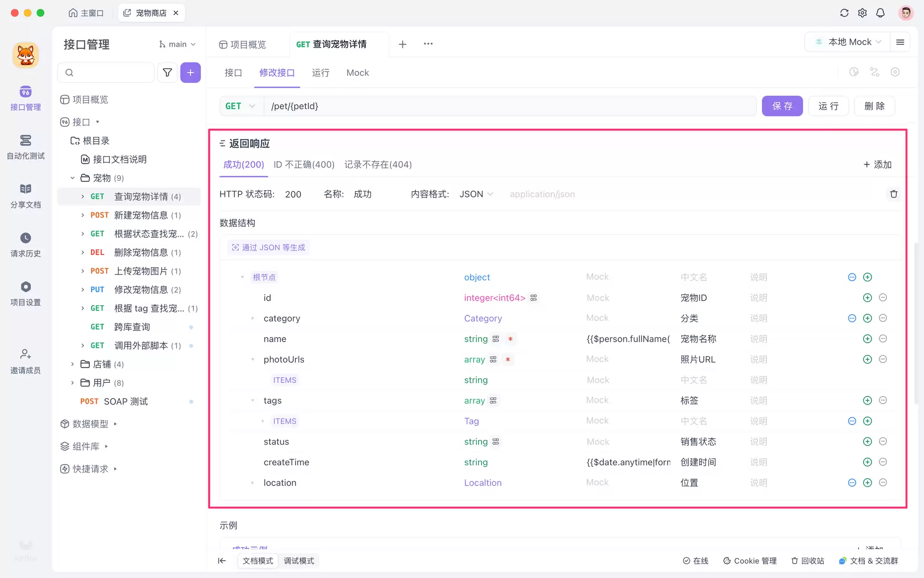Open the notifications bell
This screenshot has height=578, width=924.
(x=880, y=13)
